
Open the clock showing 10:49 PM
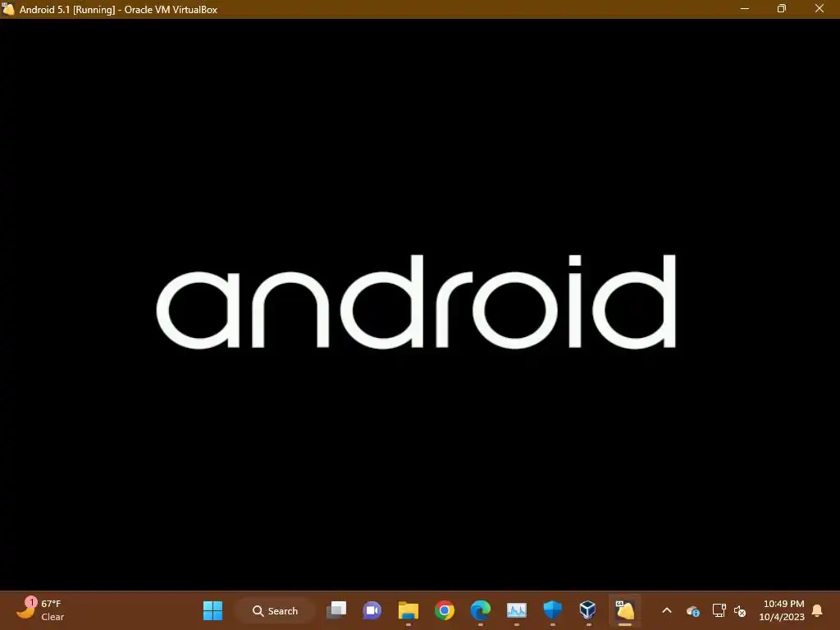[x=782, y=610]
